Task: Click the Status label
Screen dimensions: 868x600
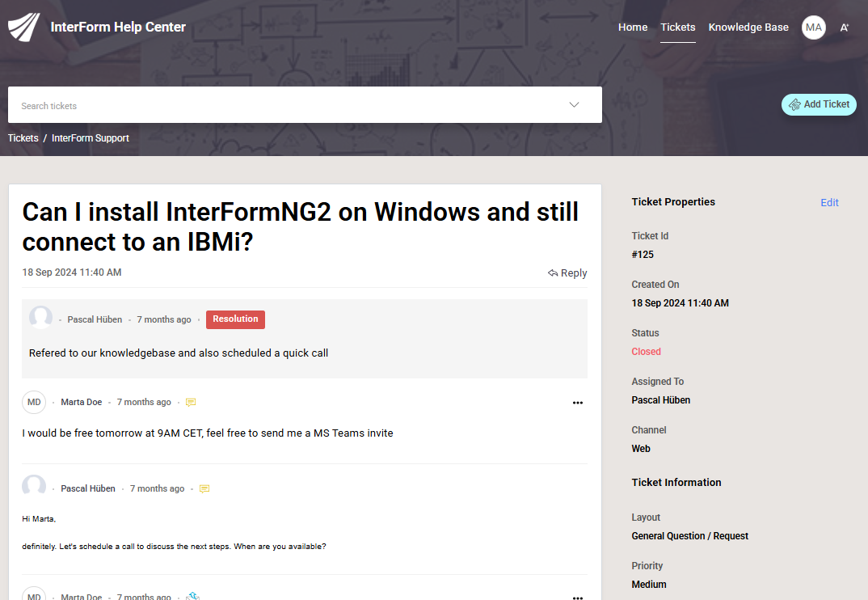Action: click(646, 333)
